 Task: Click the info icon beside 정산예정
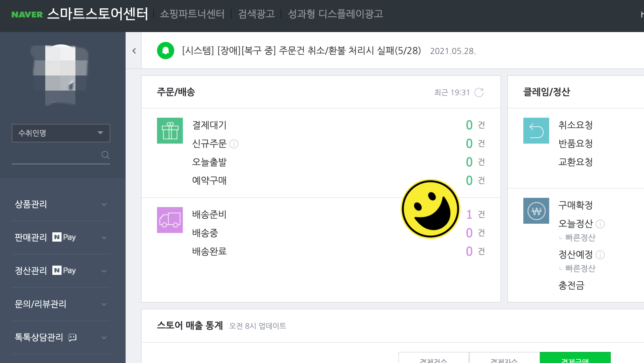click(x=600, y=255)
